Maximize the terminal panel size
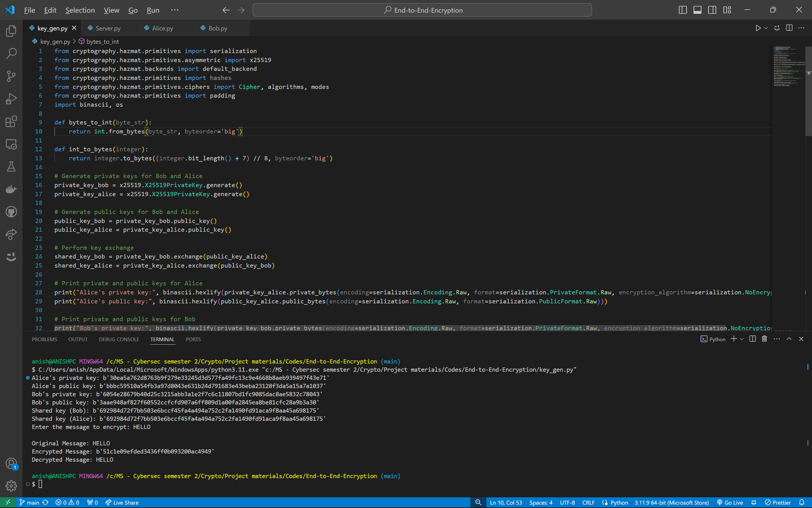Image resolution: width=812 pixels, height=508 pixels. point(789,339)
